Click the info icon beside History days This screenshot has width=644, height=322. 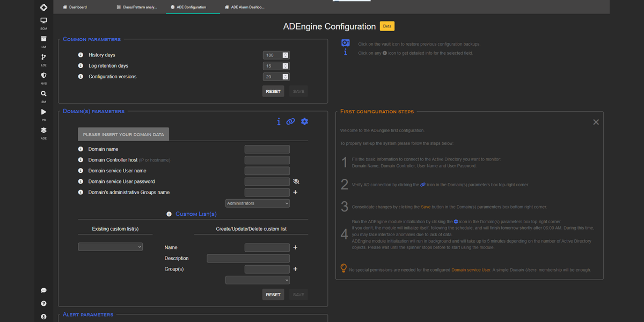[x=80, y=55]
